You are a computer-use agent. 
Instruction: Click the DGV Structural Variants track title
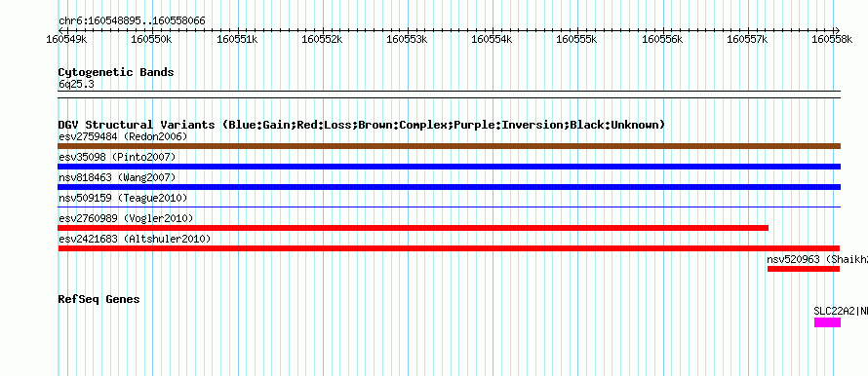pos(362,125)
